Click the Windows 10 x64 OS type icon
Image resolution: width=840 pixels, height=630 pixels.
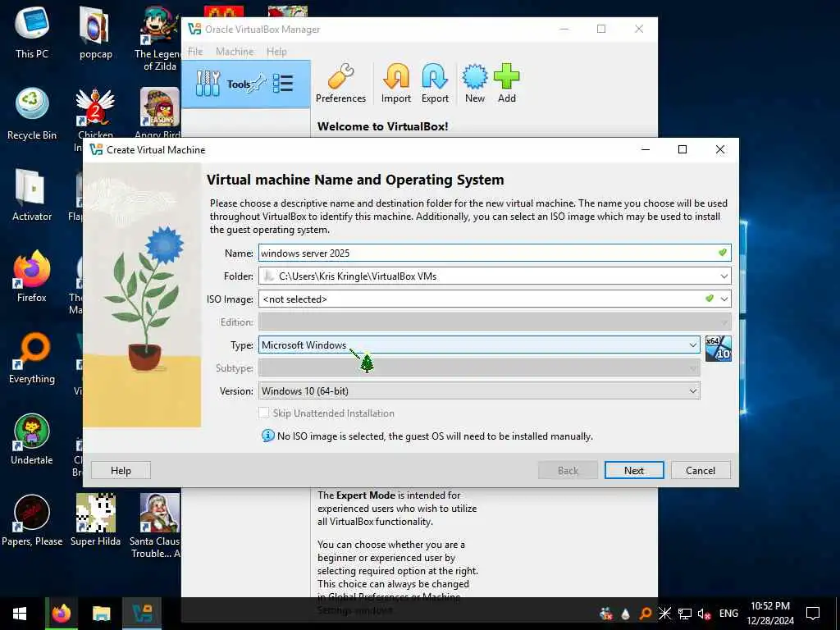pos(718,348)
